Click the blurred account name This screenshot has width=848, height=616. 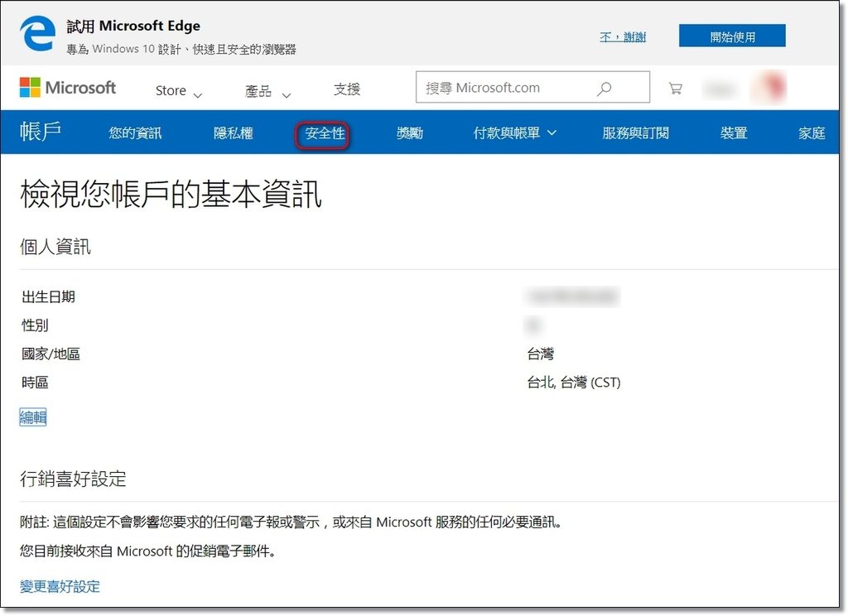click(x=720, y=89)
